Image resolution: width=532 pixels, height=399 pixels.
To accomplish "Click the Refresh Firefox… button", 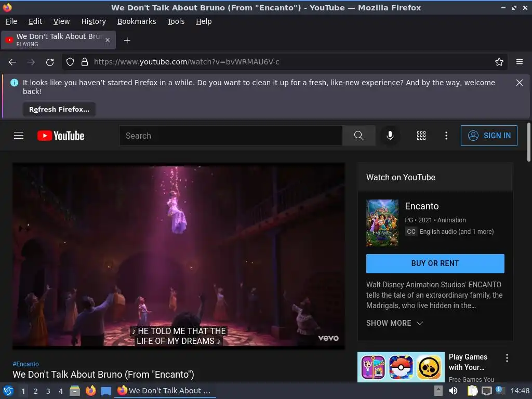I will 59,110.
